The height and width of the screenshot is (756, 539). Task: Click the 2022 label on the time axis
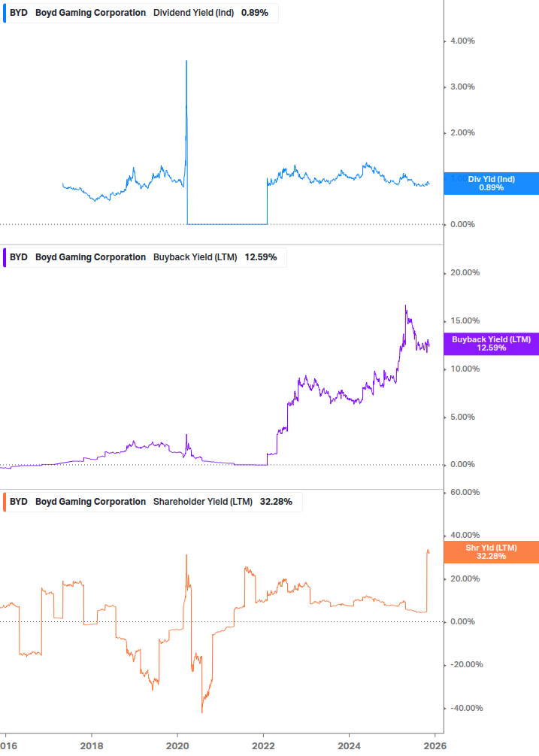263,746
